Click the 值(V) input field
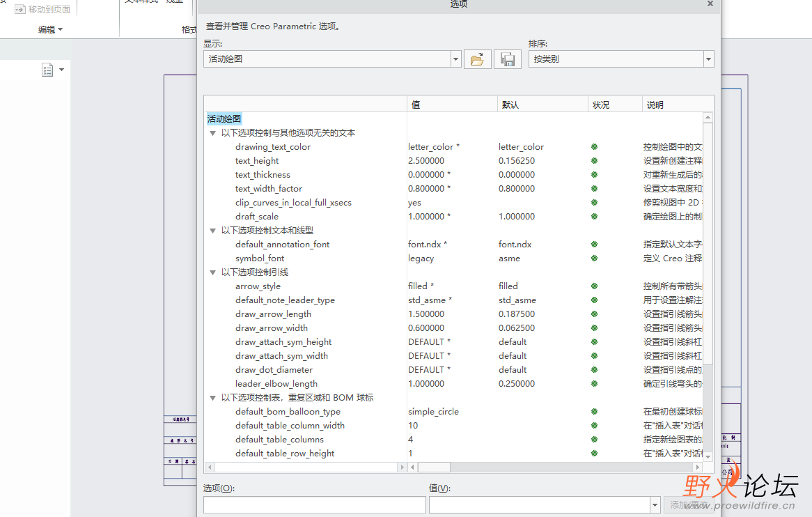The height and width of the screenshot is (517, 812). tap(540, 504)
